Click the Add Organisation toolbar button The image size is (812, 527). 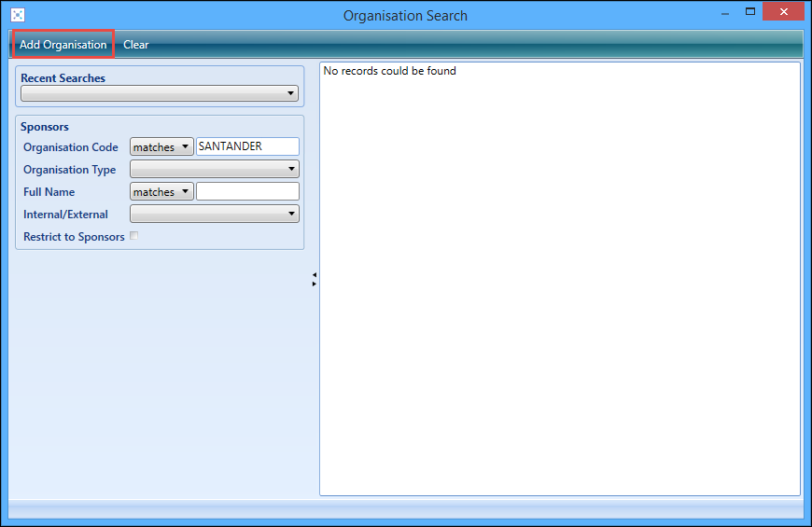63,45
